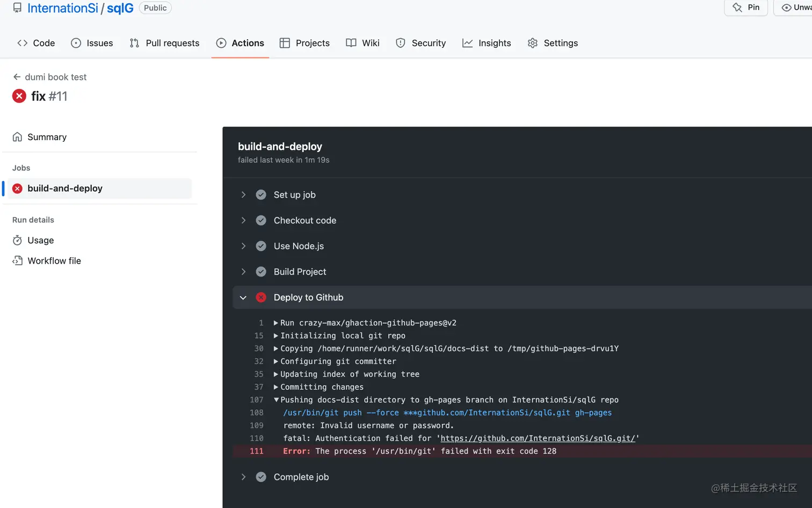Screen dimensions: 812x508
Task: Pin this repository with the Pin button
Action: [746, 8]
